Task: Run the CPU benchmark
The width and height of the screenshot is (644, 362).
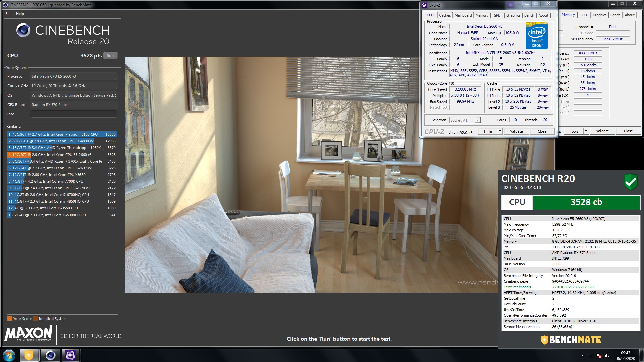Action: (x=110, y=56)
